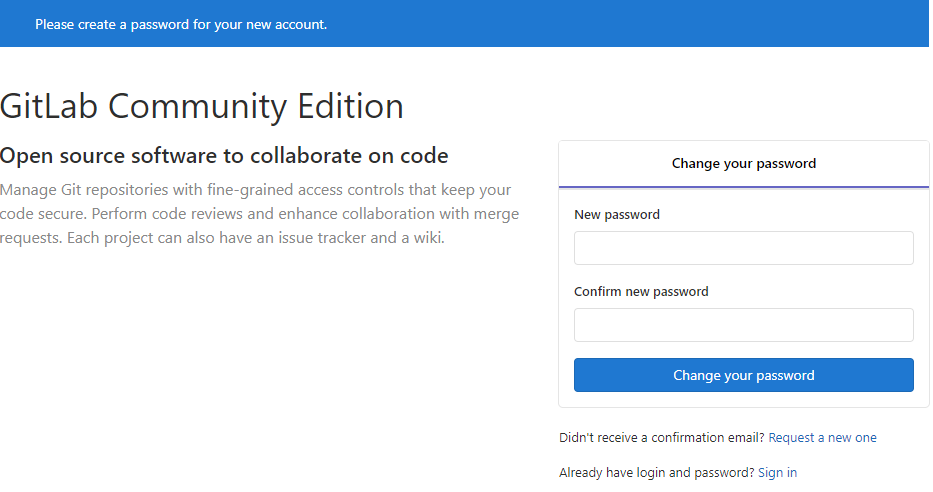Click 'Open source software to collaborate on code'

224,156
